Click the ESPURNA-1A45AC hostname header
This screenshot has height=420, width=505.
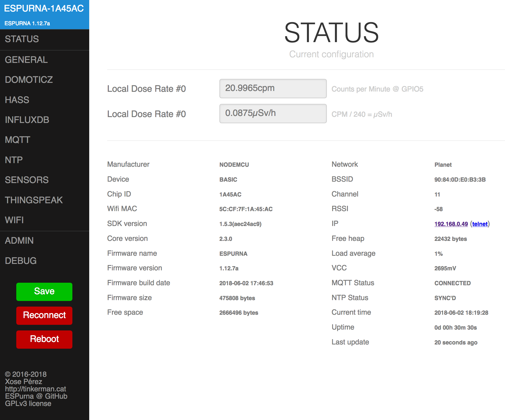[44, 8]
